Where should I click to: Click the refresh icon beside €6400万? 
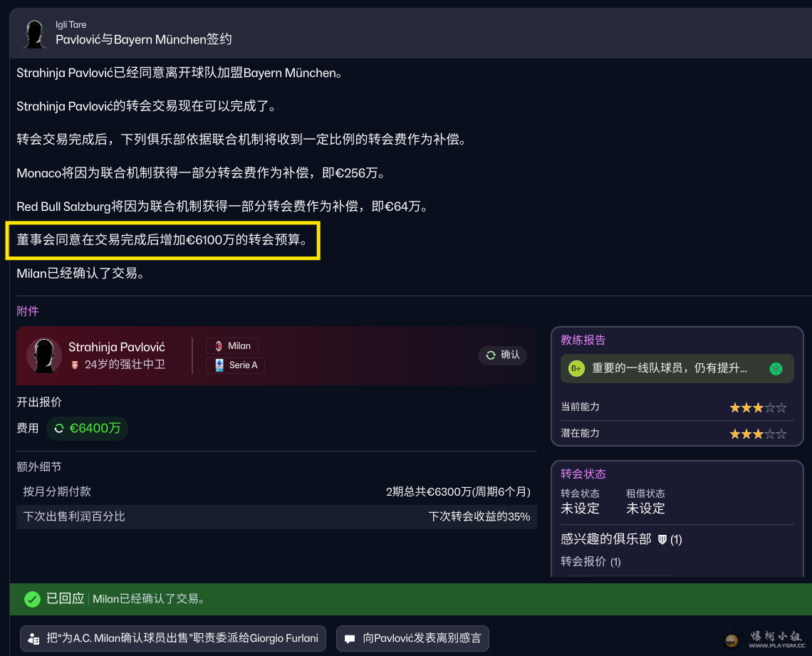pos(59,428)
